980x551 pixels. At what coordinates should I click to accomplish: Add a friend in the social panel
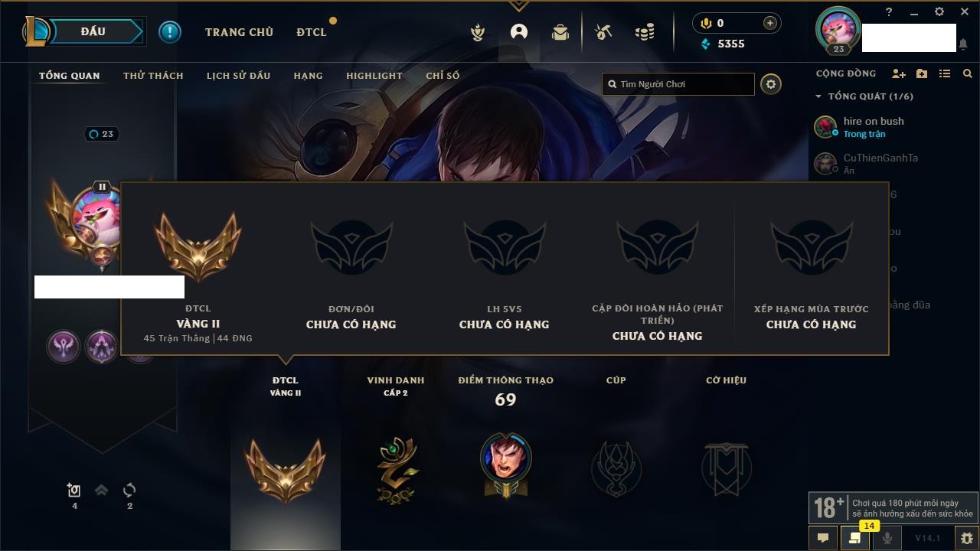point(899,73)
